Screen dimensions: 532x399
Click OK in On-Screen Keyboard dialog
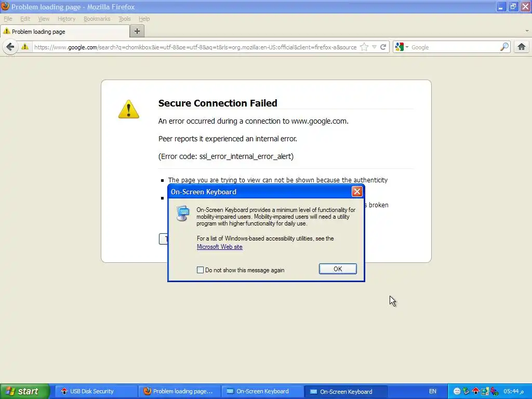pyautogui.click(x=338, y=269)
